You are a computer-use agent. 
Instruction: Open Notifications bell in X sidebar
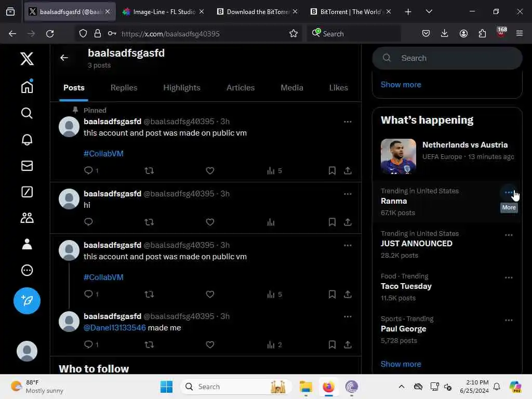pos(27,139)
